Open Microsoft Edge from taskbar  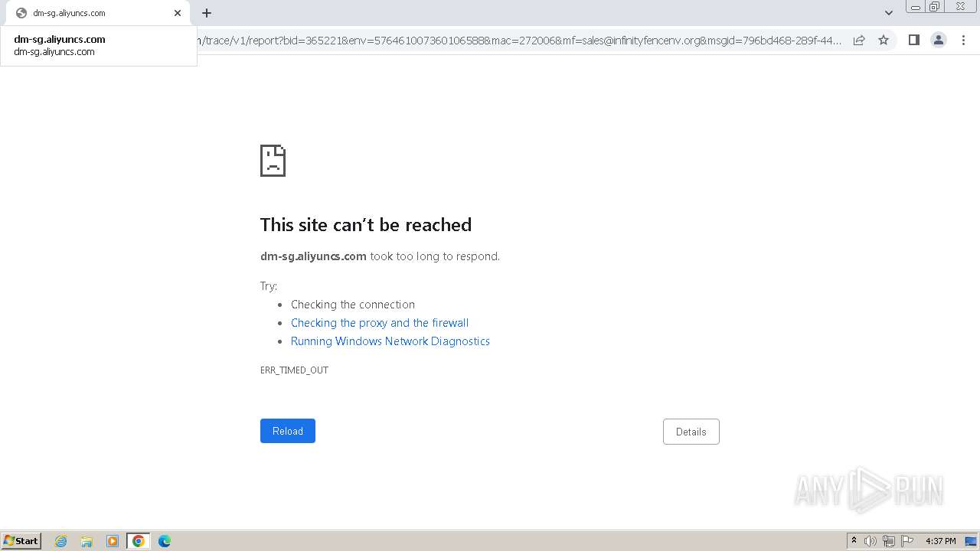tap(165, 541)
